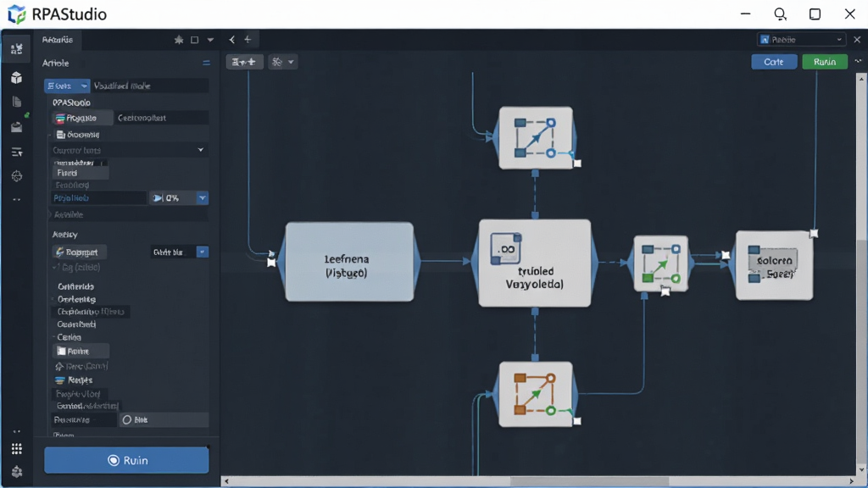Select the small flow node with the green arrow
The image size is (868, 488).
pyautogui.click(x=661, y=263)
